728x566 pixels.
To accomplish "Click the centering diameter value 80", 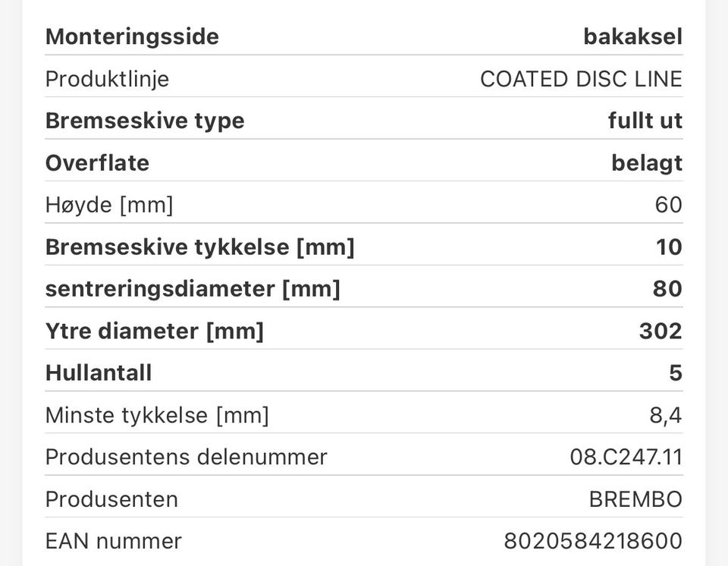I will click(x=667, y=289).
